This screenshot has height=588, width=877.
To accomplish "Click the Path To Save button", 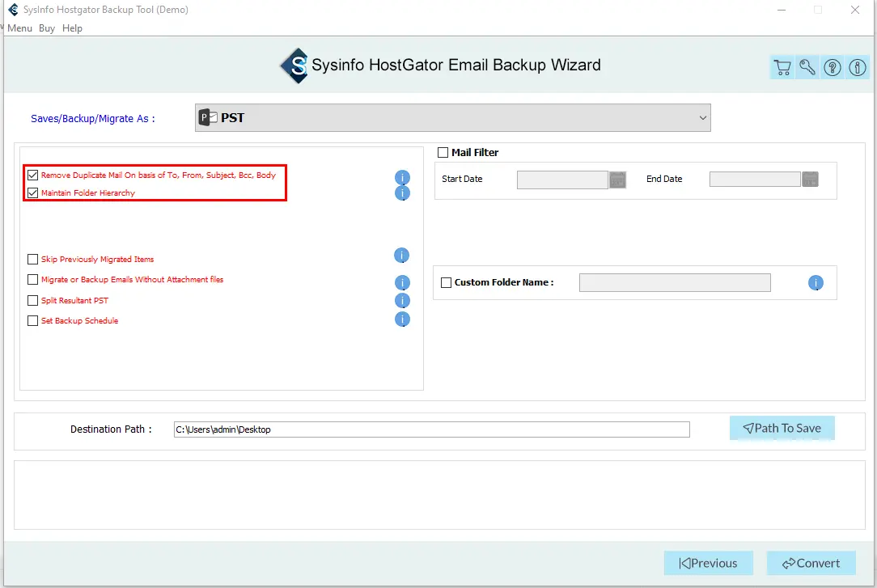I will (782, 428).
